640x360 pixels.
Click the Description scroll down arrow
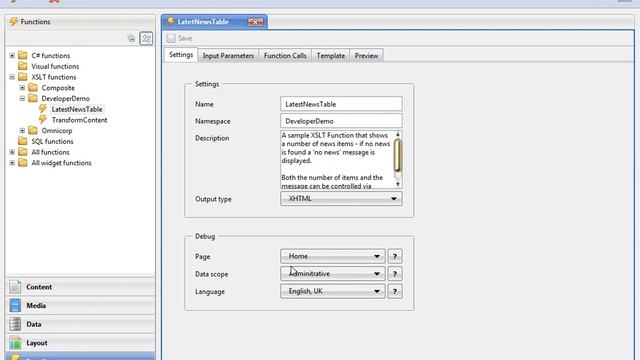[x=398, y=184]
